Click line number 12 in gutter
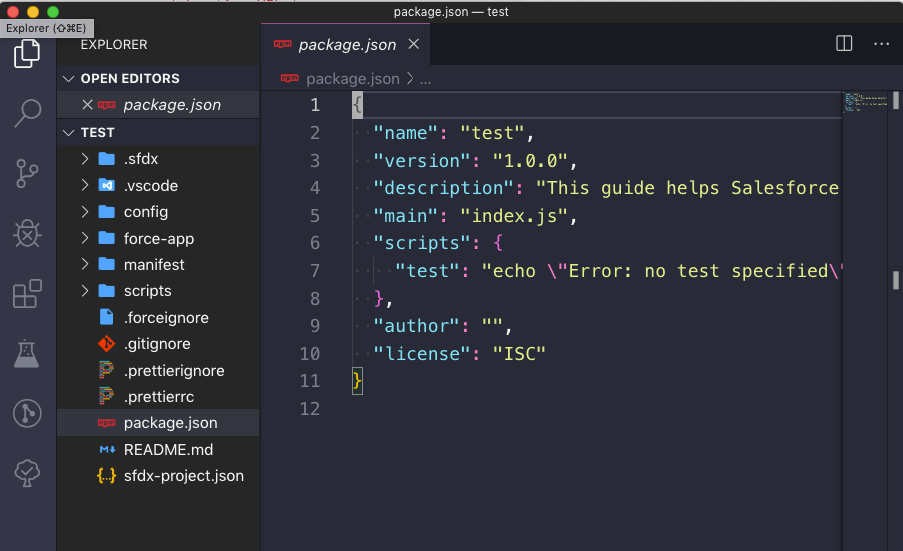Screen dimensions: 903x551 [x=310, y=408]
